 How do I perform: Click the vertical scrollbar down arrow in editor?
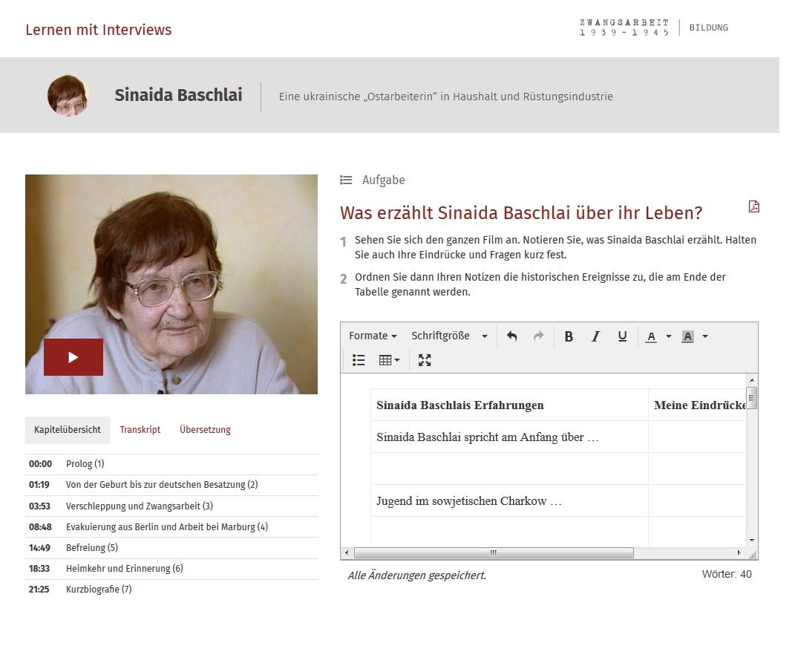tap(752, 540)
